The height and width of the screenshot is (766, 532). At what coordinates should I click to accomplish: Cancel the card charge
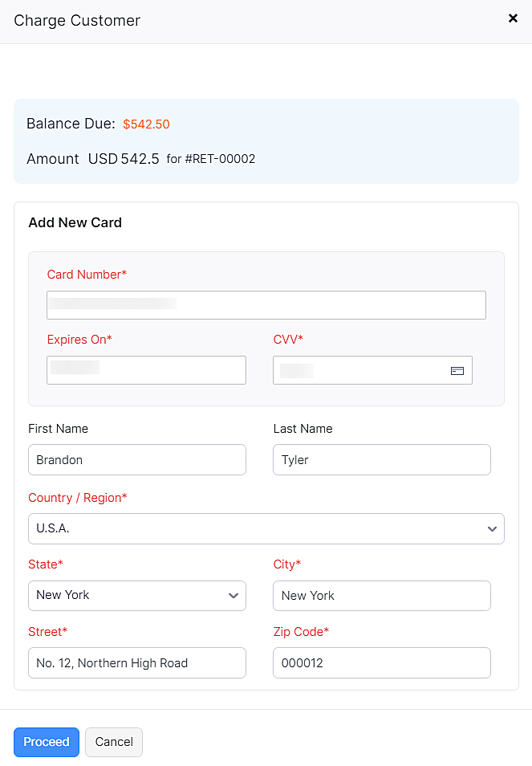(x=114, y=742)
